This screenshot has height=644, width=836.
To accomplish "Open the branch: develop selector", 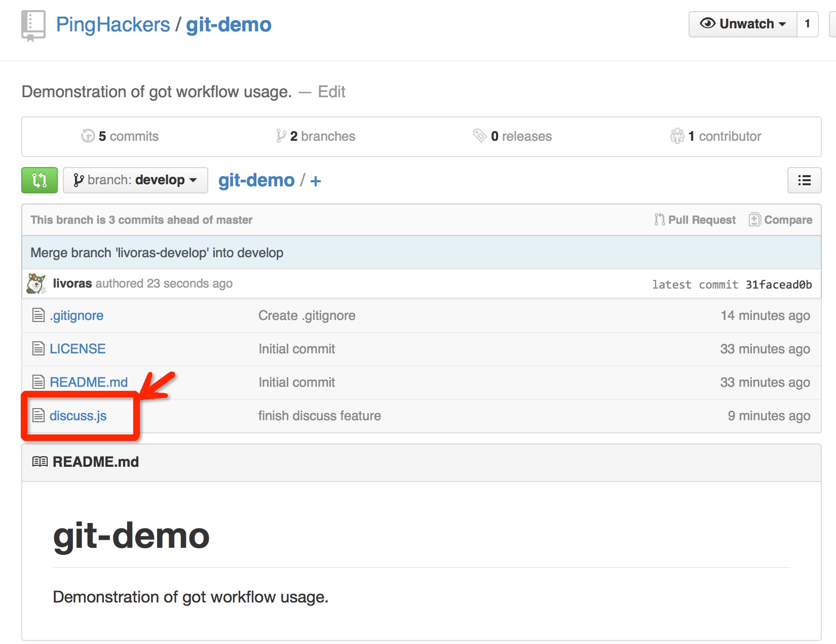I will pos(135,180).
